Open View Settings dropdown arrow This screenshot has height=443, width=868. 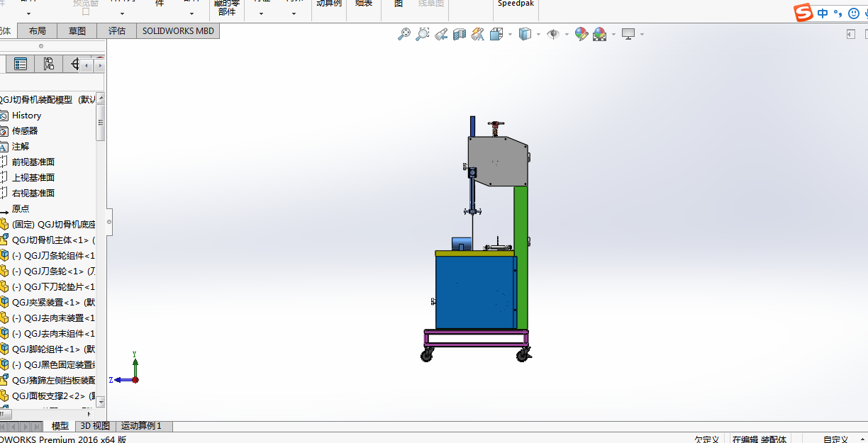(642, 34)
